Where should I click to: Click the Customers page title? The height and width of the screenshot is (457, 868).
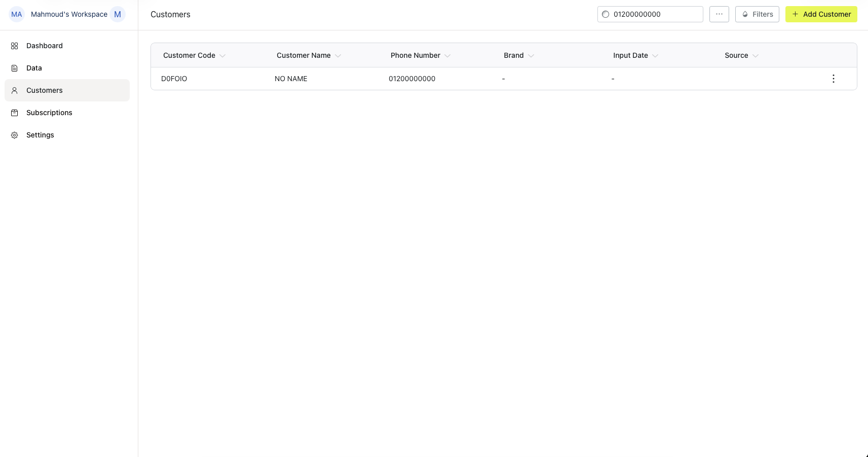tap(170, 14)
